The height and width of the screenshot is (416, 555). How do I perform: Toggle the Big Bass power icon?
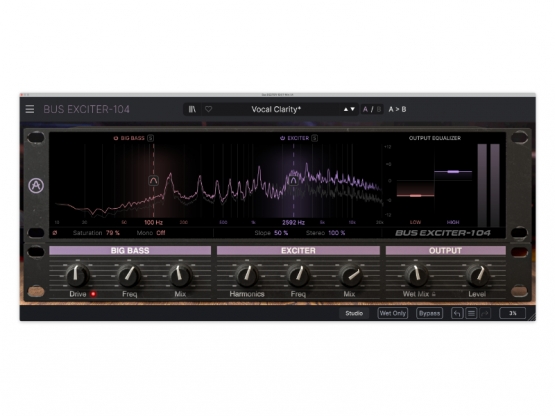click(x=115, y=138)
